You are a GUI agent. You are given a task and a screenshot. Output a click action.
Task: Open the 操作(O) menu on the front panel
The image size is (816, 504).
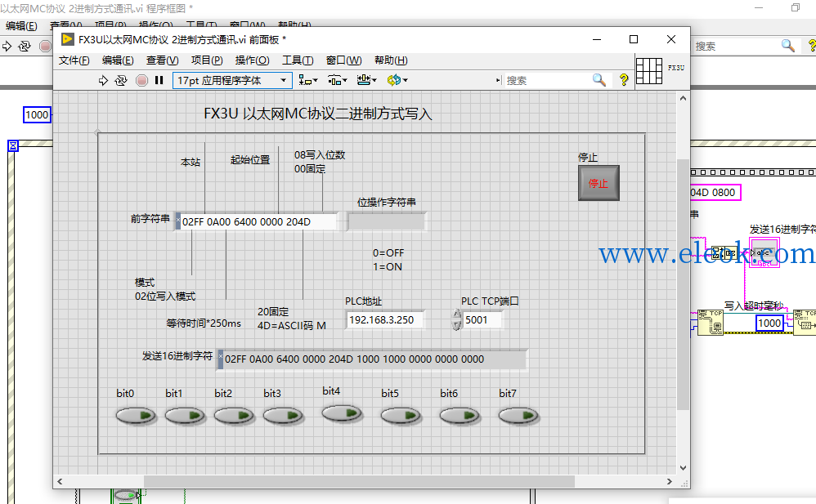(x=252, y=60)
